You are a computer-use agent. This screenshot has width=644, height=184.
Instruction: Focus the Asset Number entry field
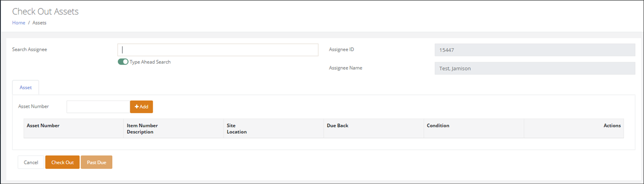(x=98, y=106)
